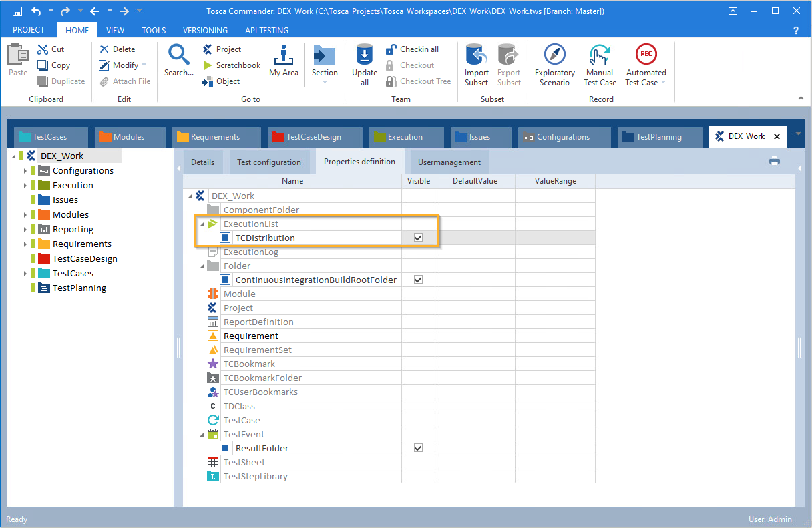The image size is (812, 528).
Task: Click the print icon in properties panel
Action: (x=775, y=160)
